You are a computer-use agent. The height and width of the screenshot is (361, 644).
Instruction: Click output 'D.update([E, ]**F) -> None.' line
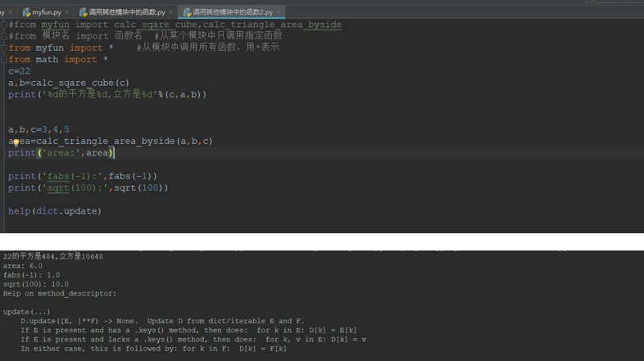pyautogui.click(x=163, y=321)
